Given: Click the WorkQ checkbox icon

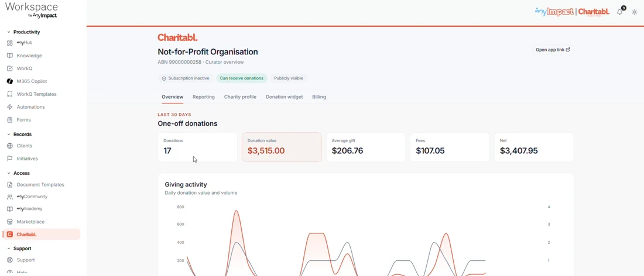Looking at the screenshot, I should click(10, 68).
